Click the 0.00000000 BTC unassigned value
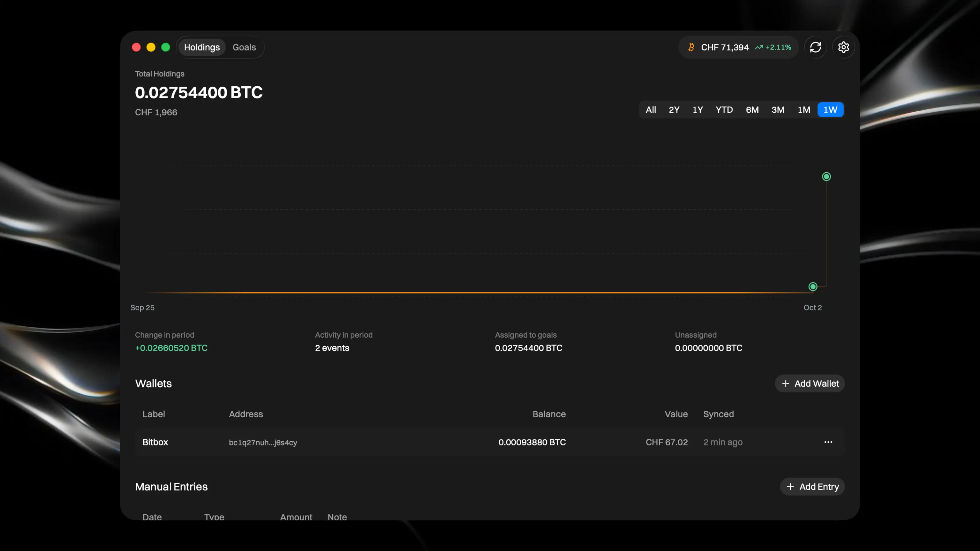This screenshot has width=980, height=551. (x=708, y=348)
